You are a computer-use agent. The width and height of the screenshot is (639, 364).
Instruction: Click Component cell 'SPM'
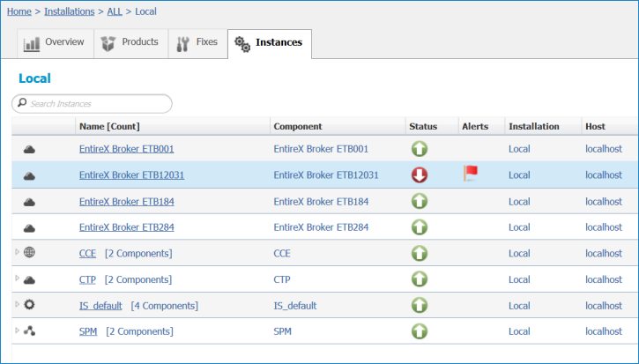tap(282, 331)
